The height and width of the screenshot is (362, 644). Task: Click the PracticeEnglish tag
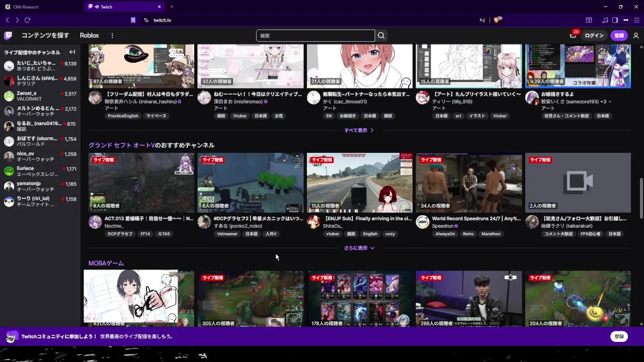click(123, 116)
